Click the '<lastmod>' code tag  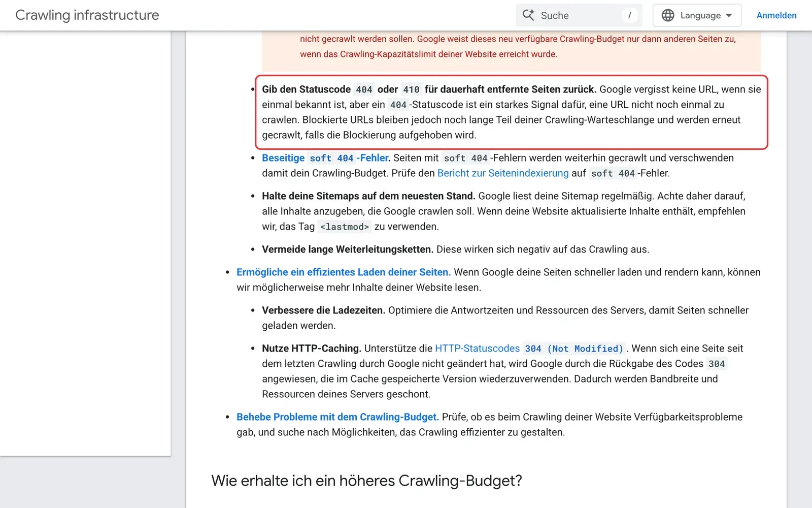(345, 227)
